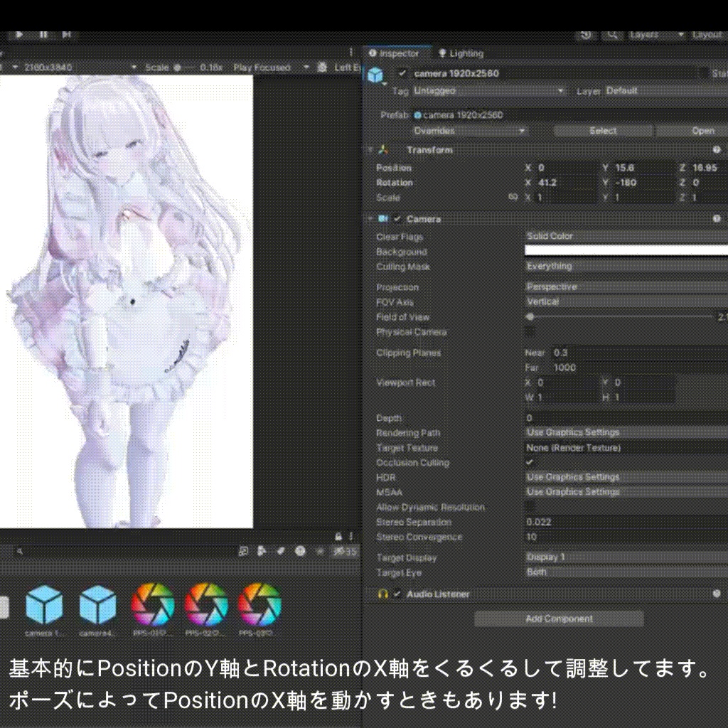Open the Projection dropdown showing Perspective
Viewport: 728px width, 728px height.
point(626,287)
